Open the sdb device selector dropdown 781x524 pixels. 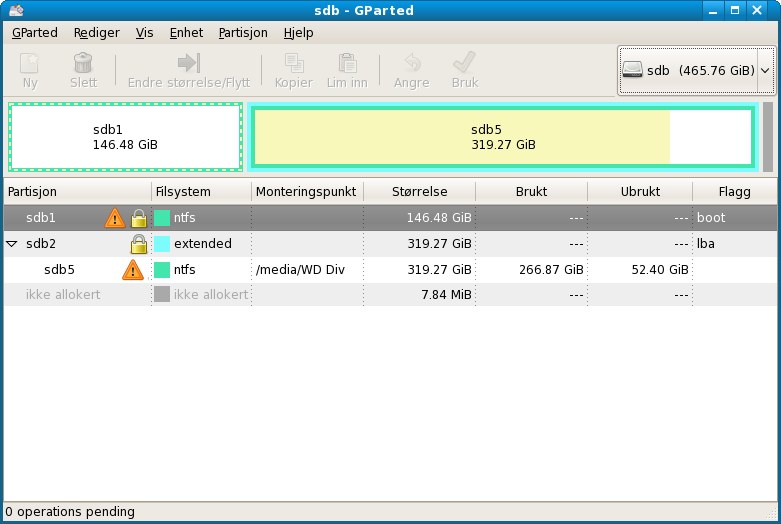coord(696,70)
